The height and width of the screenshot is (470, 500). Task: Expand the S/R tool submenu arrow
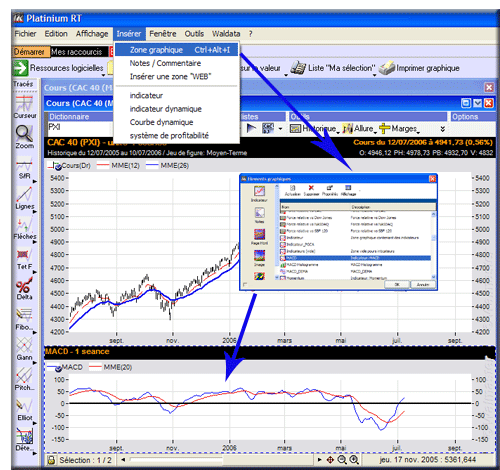pyautogui.click(x=35, y=182)
